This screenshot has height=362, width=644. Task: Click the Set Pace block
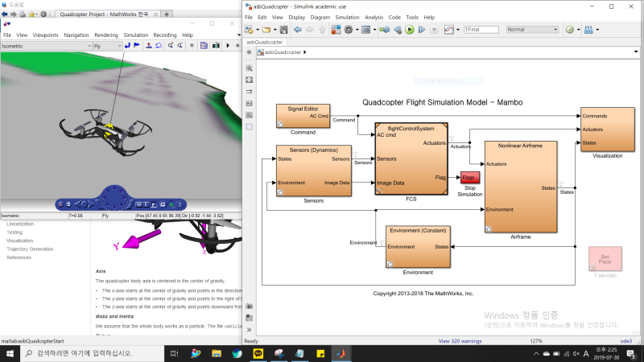(605, 259)
